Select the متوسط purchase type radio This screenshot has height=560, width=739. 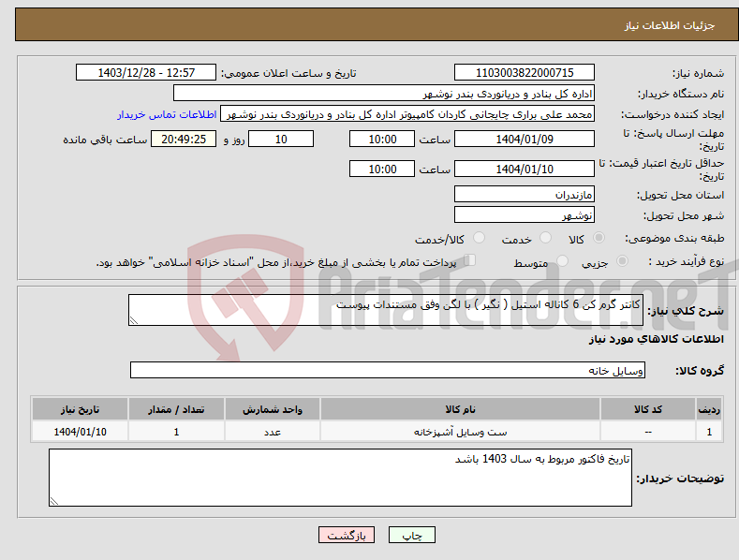click(562, 261)
